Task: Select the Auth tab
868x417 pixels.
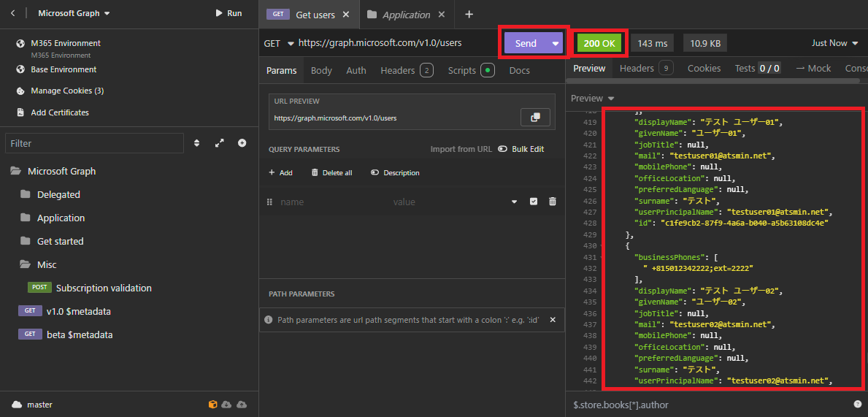Action: click(356, 70)
